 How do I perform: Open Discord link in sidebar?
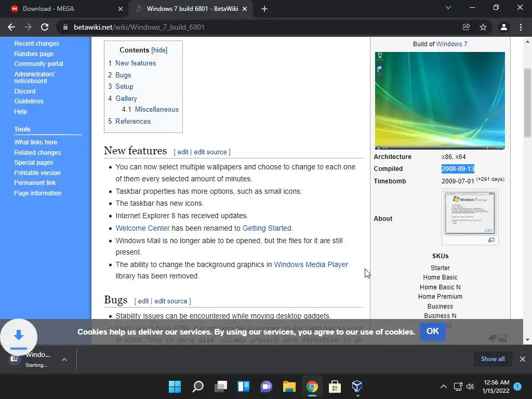pyautogui.click(x=24, y=91)
